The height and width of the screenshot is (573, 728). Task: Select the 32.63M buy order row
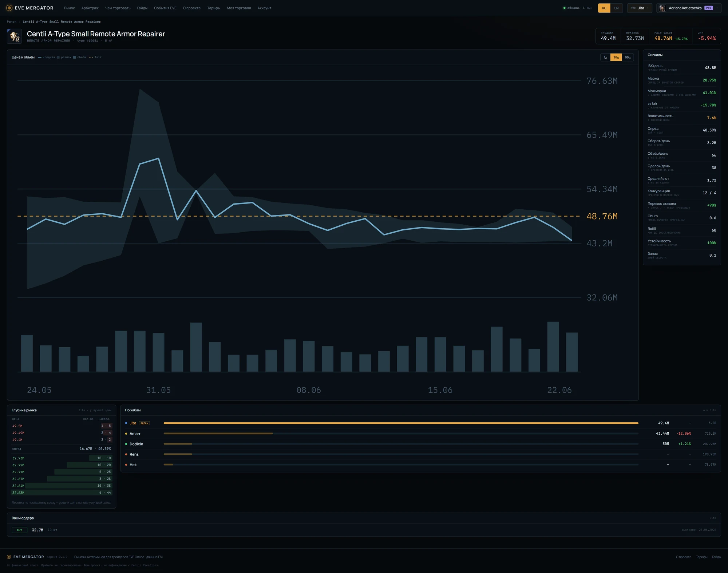(62, 493)
